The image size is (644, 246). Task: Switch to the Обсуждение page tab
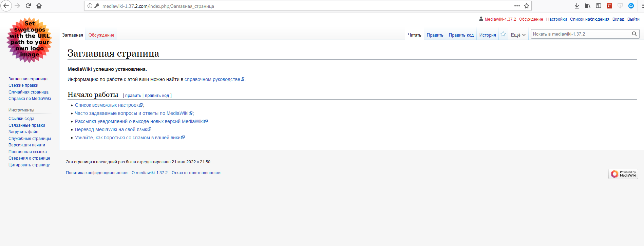click(101, 35)
